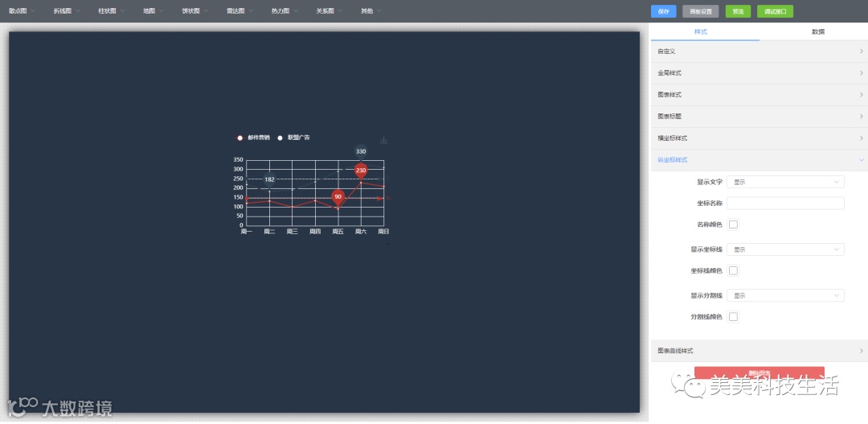This screenshot has width=868, height=424.
Task: Open the 地图 menu
Action: [x=153, y=11]
